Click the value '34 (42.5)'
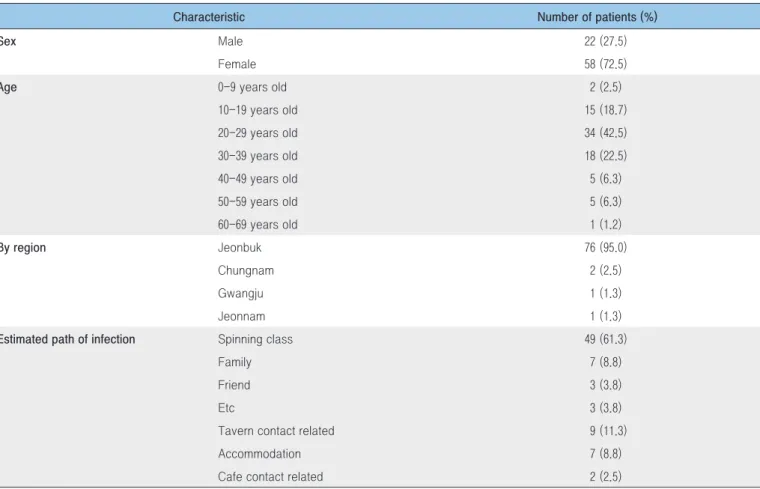The width and height of the screenshot is (760, 489). [x=605, y=133]
